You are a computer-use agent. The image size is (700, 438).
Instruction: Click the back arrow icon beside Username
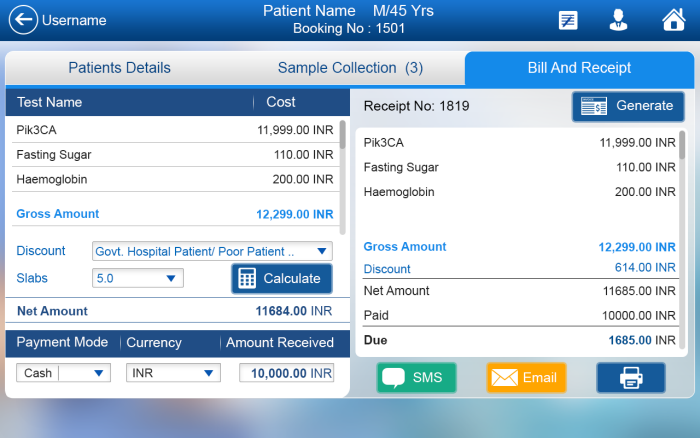coord(22,20)
